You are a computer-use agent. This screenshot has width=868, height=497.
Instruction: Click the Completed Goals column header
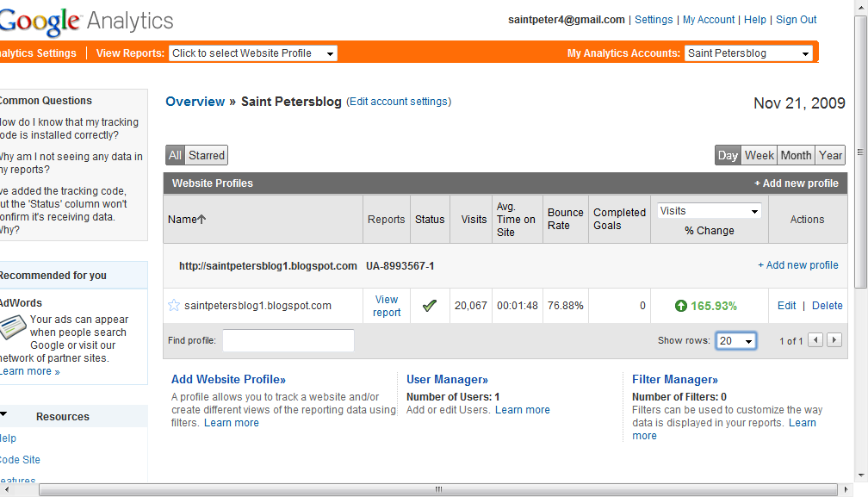click(619, 219)
